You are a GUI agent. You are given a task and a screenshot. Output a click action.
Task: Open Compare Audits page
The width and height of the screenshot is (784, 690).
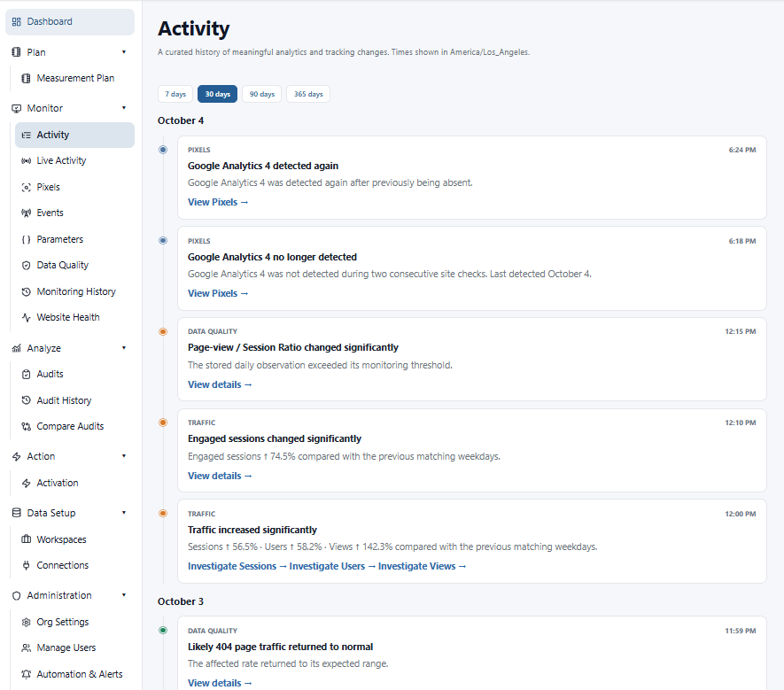(x=74, y=426)
